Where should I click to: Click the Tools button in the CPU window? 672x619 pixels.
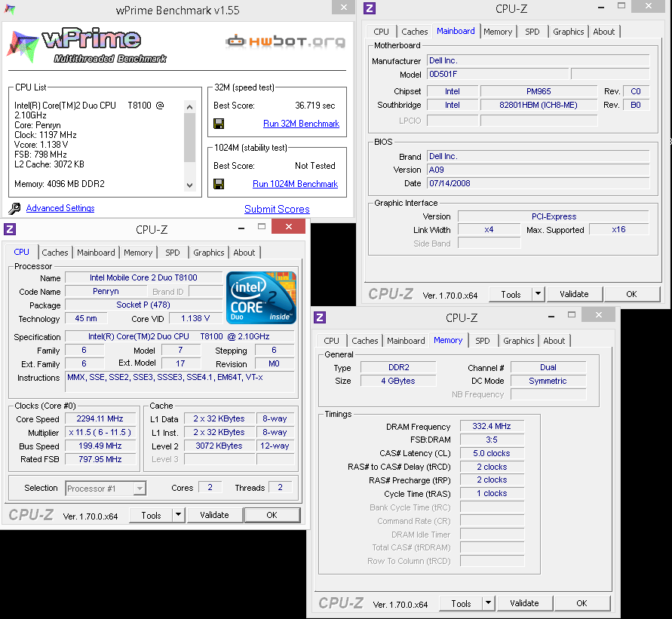tap(151, 516)
